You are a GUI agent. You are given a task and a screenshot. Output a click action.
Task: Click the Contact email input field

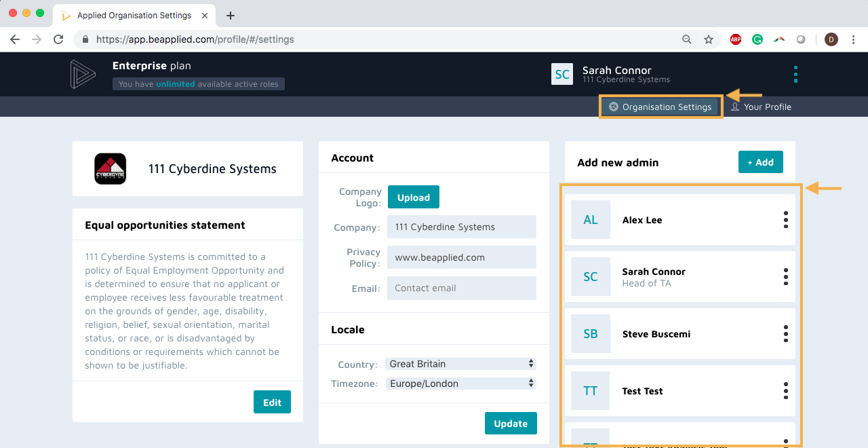[x=461, y=288]
